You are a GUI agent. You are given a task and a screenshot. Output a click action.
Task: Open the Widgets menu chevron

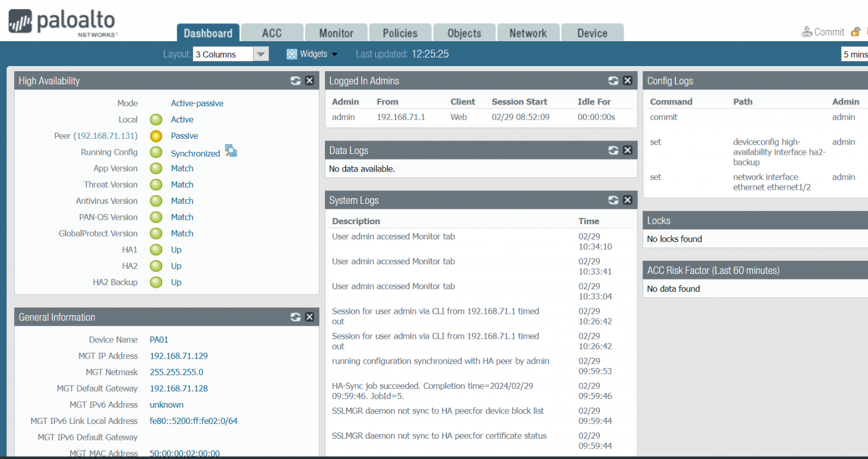(x=334, y=54)
